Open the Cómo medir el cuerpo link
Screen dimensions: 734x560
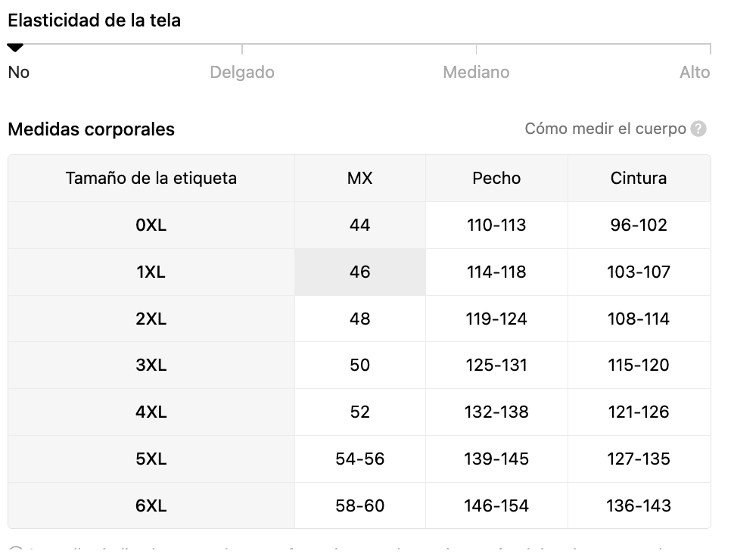pos(605,129)
